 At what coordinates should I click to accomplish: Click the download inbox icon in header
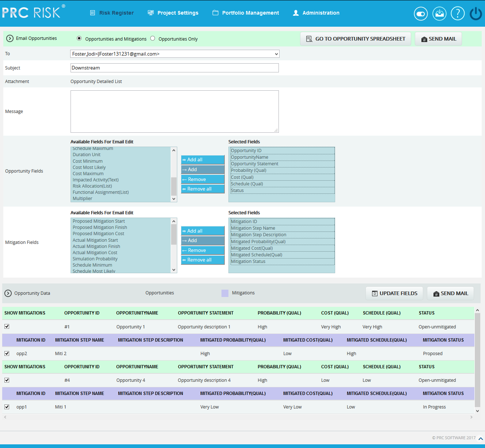tap(439, 14)
